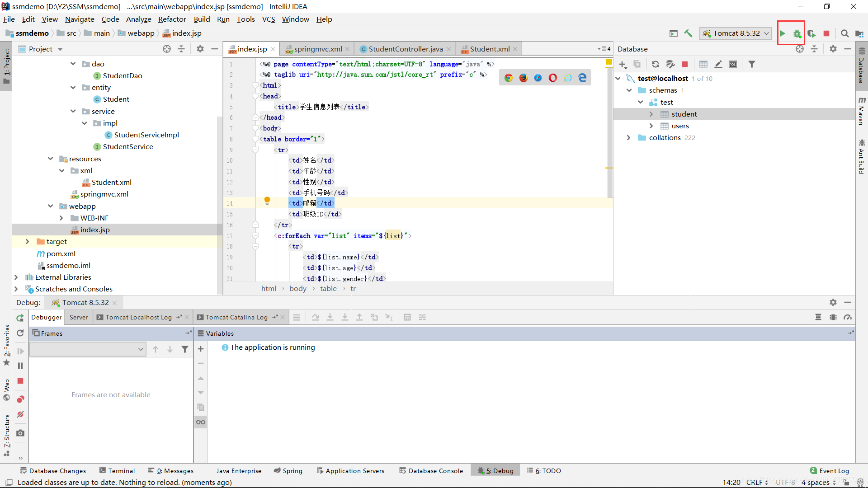This screenshot has width=868, height=488.
Task: Start debugging with the bug icon
Action: [x=797, y=33]
